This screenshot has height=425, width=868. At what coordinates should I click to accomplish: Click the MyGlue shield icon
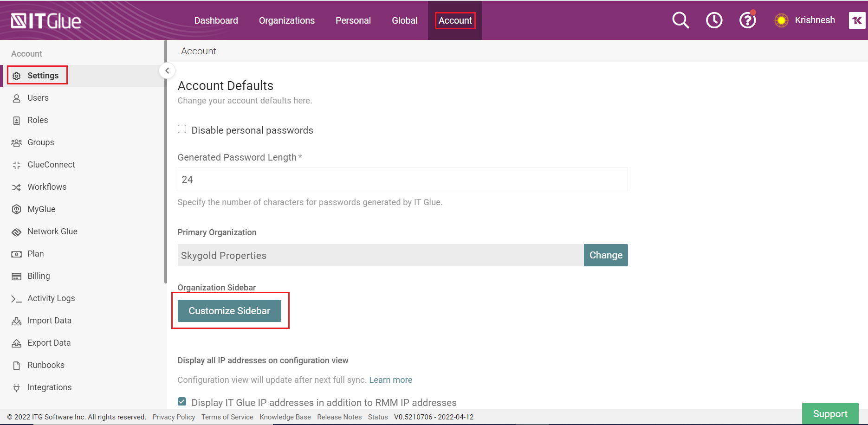(x=17, y=210)
